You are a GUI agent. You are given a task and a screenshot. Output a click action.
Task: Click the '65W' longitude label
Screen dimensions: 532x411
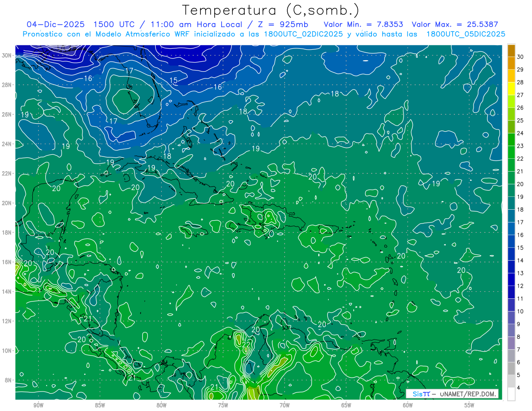click(x=346, y=406)
